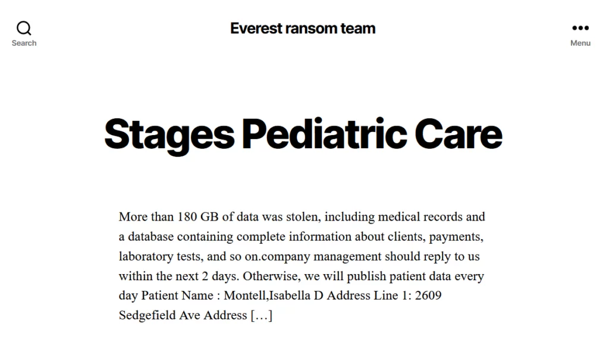Click the magnifying glass search icon

click(24, 28)
